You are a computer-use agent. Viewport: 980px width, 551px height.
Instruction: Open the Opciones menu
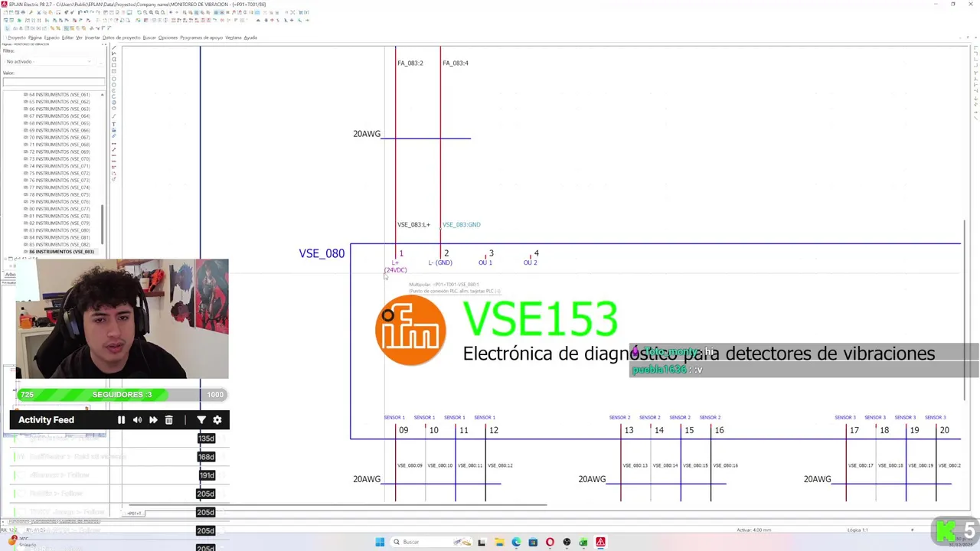pyautogui.click(x=168, y=37)
